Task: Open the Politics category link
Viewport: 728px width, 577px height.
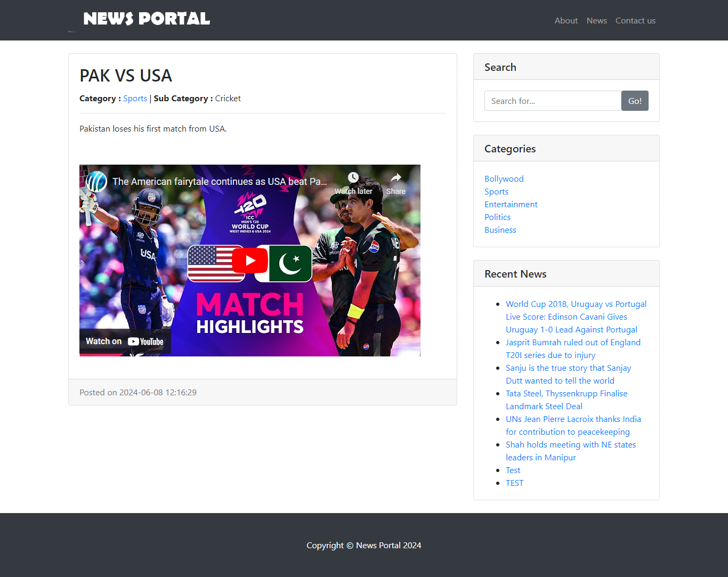Action: (497, 217)
